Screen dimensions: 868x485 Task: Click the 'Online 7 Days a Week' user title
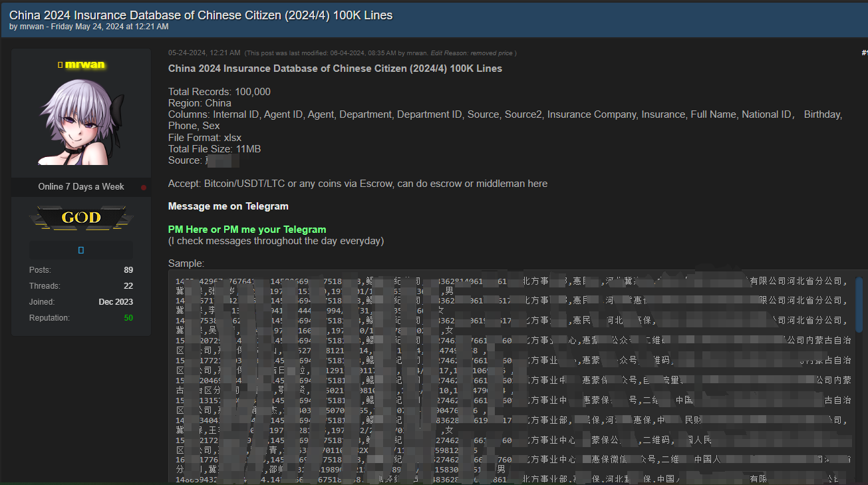pos(81,187)
